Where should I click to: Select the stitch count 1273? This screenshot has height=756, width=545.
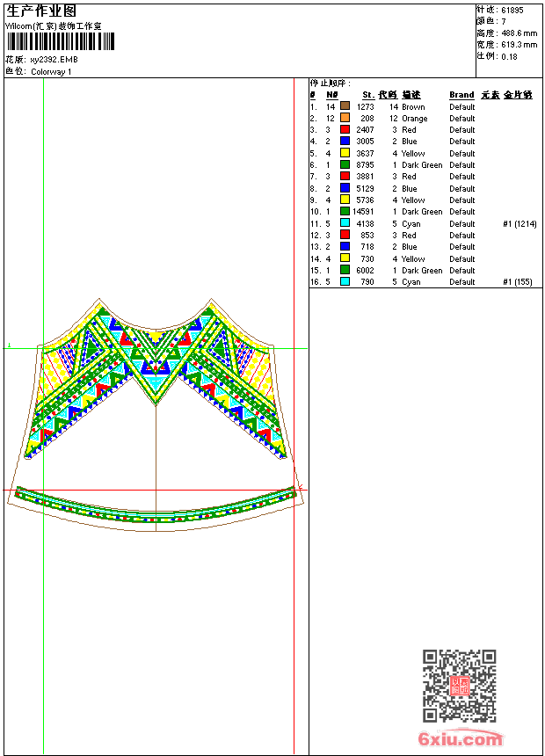tap(366, 107)
